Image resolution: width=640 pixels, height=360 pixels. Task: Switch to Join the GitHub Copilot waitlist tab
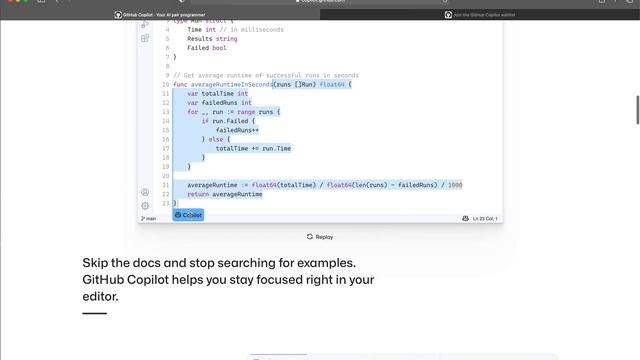click(x=480, y=15)
